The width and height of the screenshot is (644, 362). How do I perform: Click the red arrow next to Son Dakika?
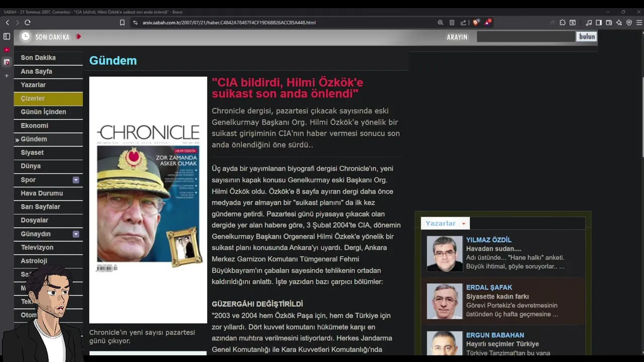78,37
